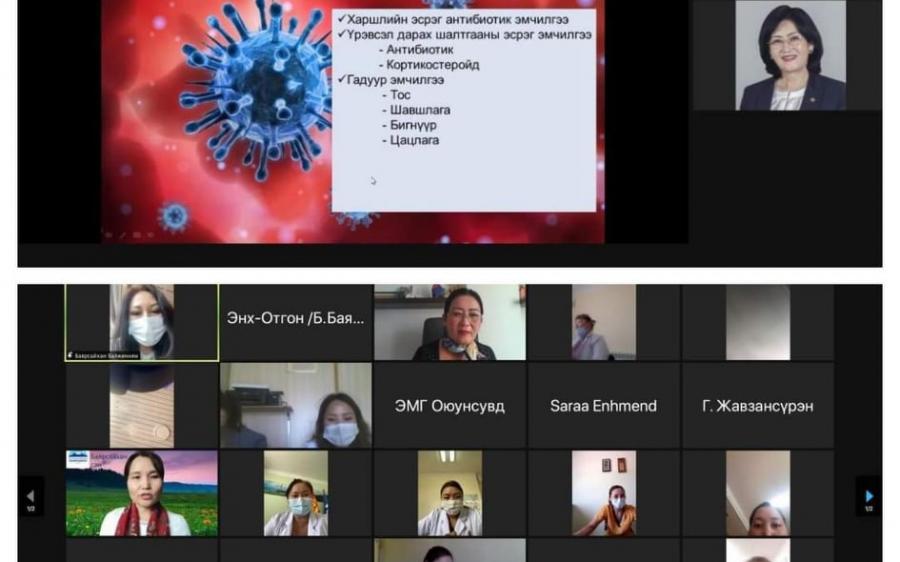Select the video with meadow virtual background
Screen dimensions: 900x562
click(x=142, y=493)
